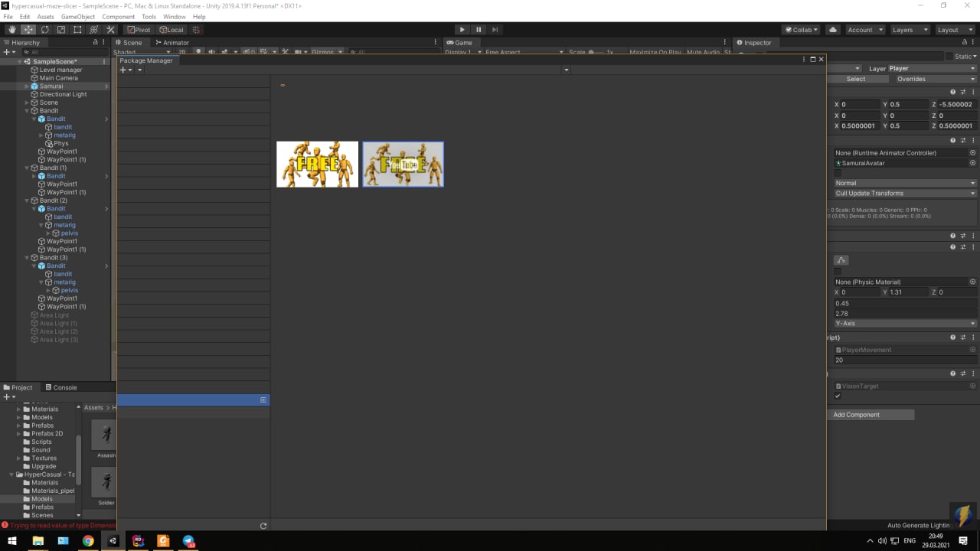Click Edit Collider button icon

coord(841,260)
